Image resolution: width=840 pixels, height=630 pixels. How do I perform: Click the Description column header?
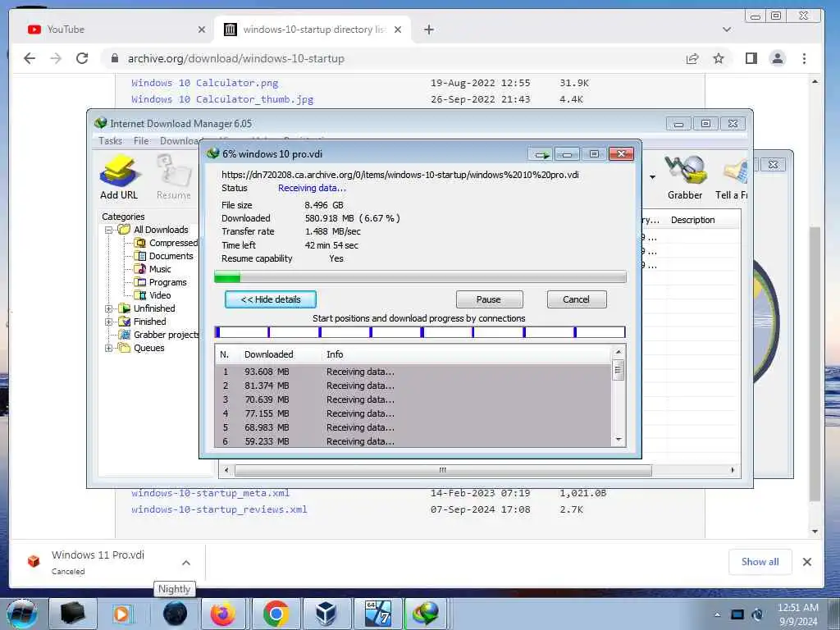(x=692, y=220)
